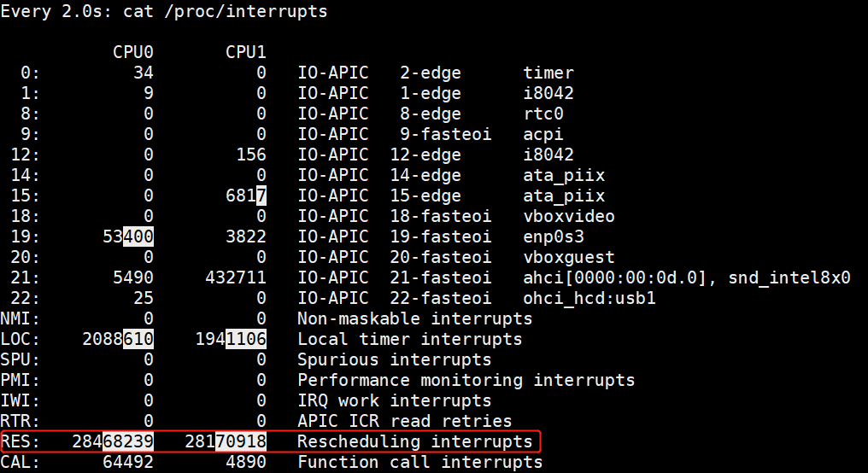Click the 'rtc0' device name

543,114
